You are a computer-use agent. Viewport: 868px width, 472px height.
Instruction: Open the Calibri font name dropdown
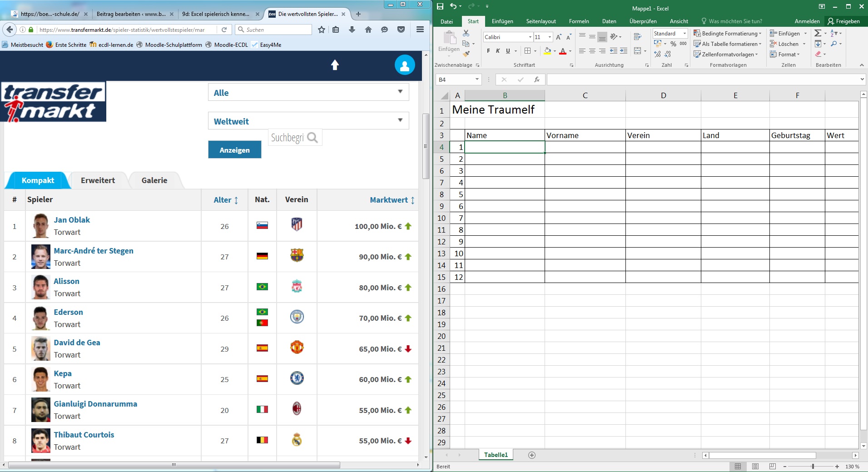tap(530, 37)
